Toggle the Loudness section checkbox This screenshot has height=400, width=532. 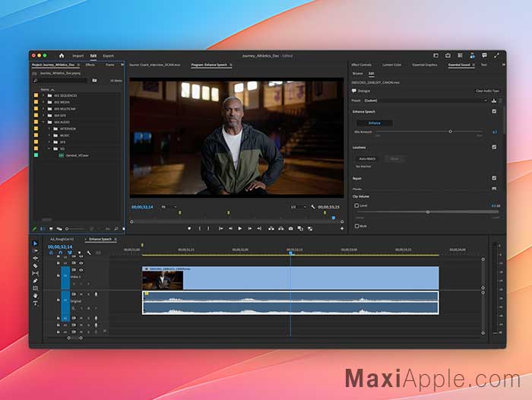494,147
